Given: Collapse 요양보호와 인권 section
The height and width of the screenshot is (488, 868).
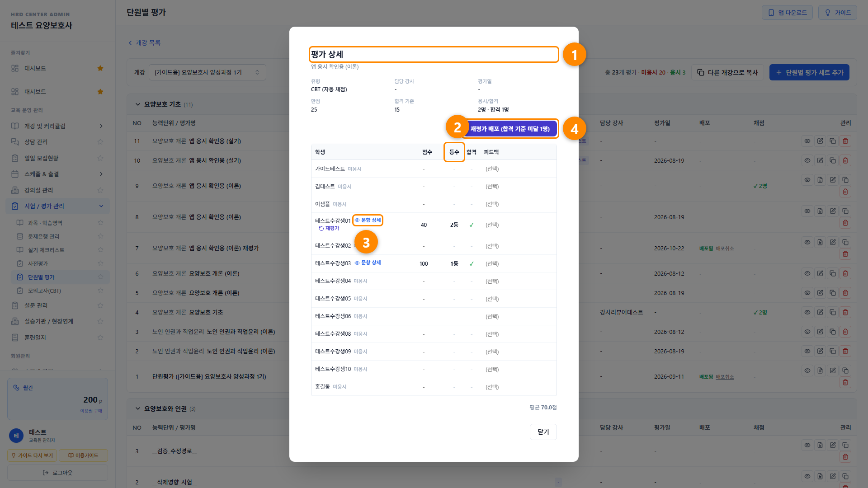Looking at the screenshot, I should [x=138, y=409].
